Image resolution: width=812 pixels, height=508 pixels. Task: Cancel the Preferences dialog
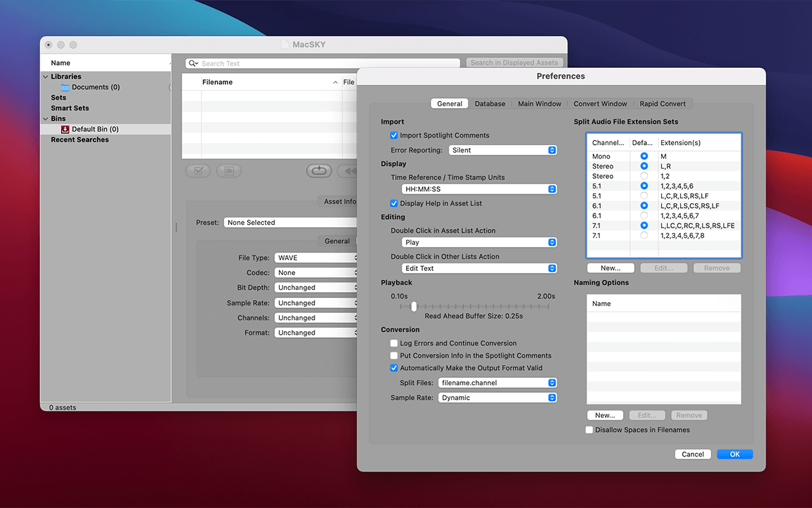[x=693, y=454]
